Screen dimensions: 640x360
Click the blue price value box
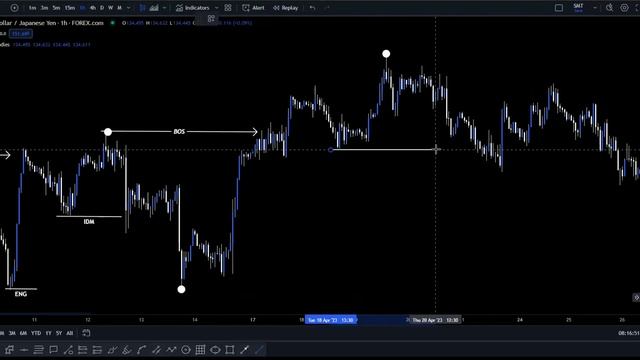pyautogui.click(x=21, y=34)
